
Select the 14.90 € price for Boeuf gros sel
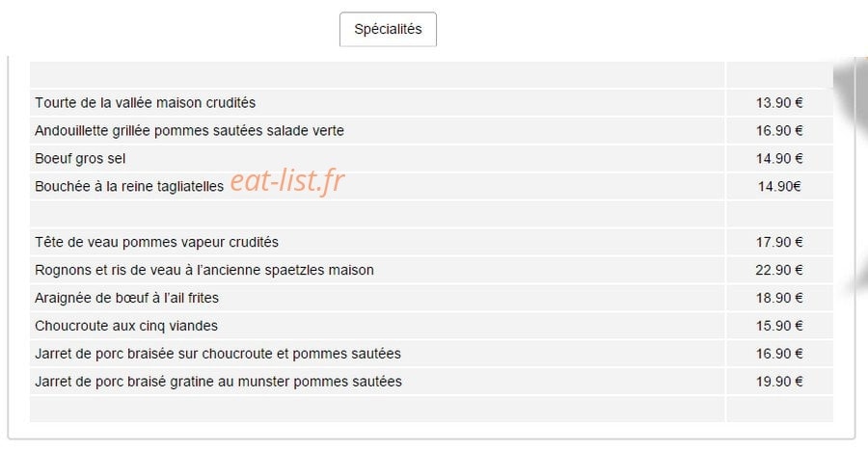click(x=779, y=159)
